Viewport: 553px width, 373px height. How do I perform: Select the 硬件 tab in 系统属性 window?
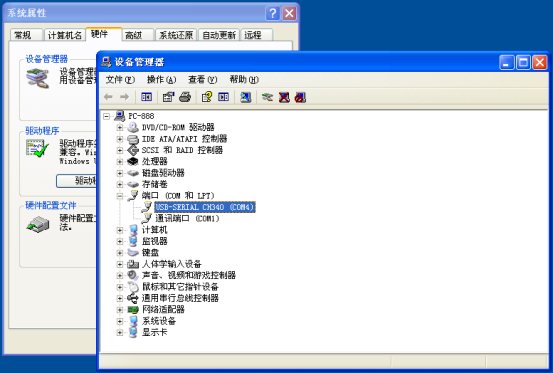tap(103, 34)
